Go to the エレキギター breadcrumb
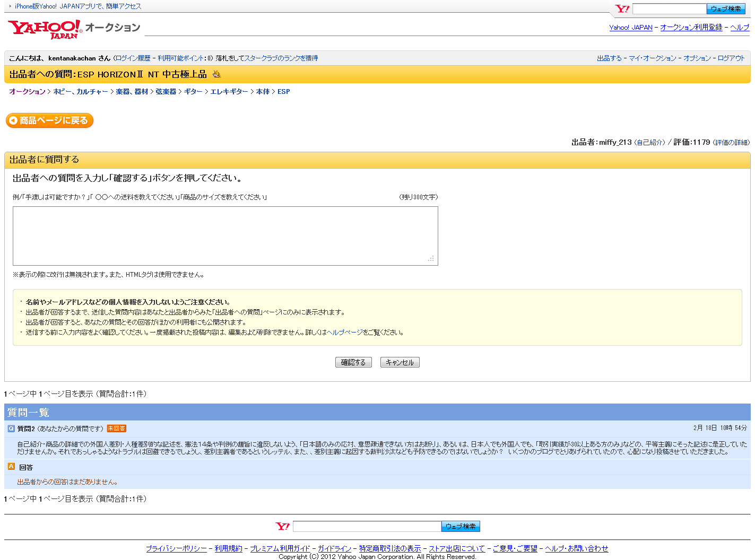The height and width of the screenshot is (560, 755). [229, 92]
